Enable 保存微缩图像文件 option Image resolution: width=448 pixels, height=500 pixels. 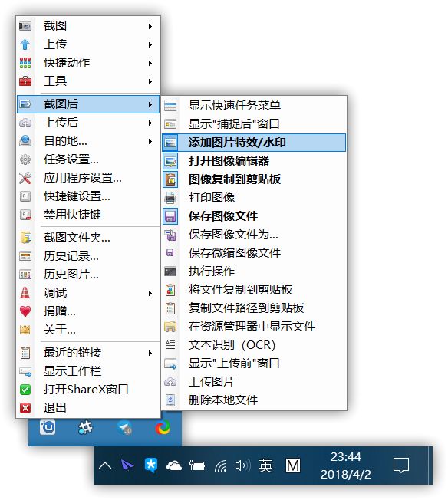pyautogui.click(x=254, y=253)
